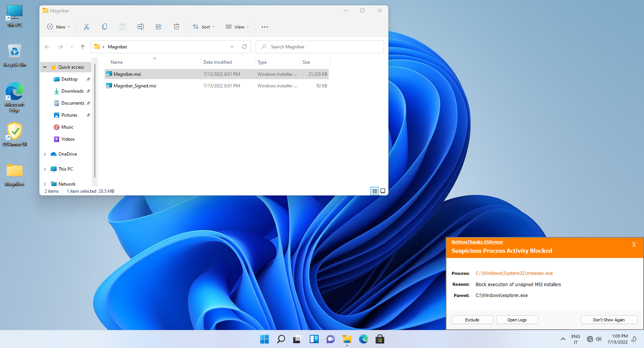
Task: Click the Delete trash icon
Action: (177, 27)
